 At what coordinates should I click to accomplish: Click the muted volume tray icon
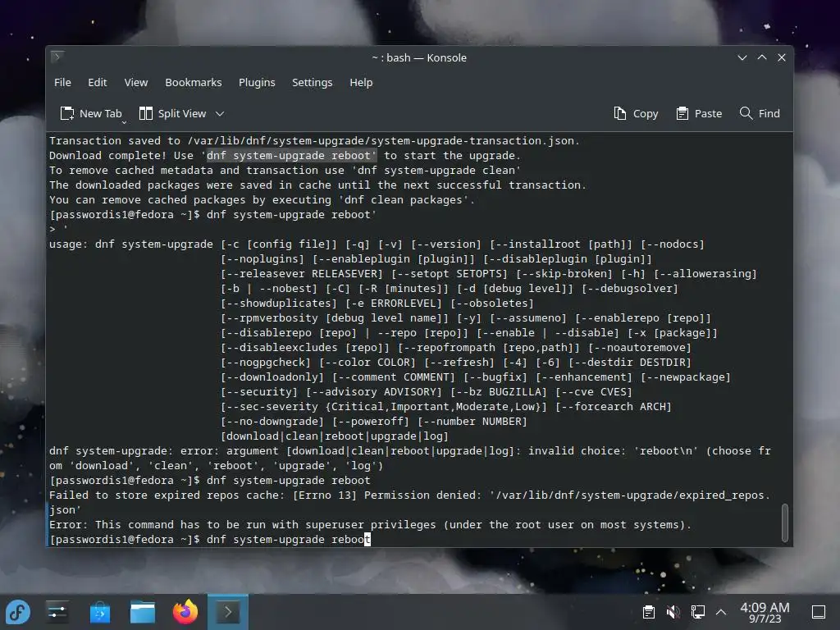(x=673, y=612)
